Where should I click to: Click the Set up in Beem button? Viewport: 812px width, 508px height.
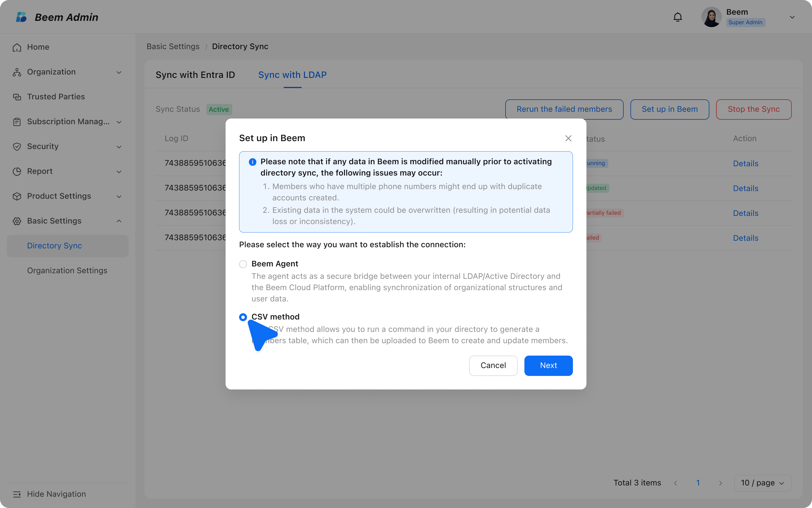tap(670, 110)
